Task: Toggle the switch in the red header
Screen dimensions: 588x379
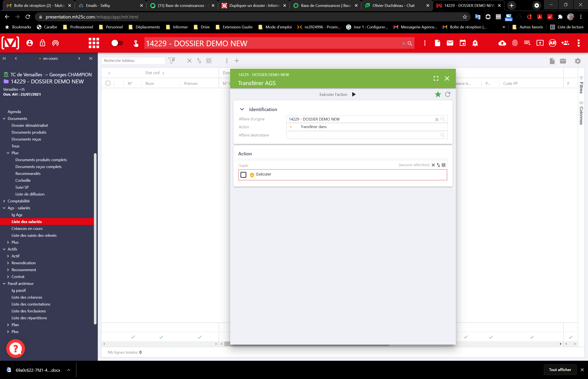Action: 117,43
